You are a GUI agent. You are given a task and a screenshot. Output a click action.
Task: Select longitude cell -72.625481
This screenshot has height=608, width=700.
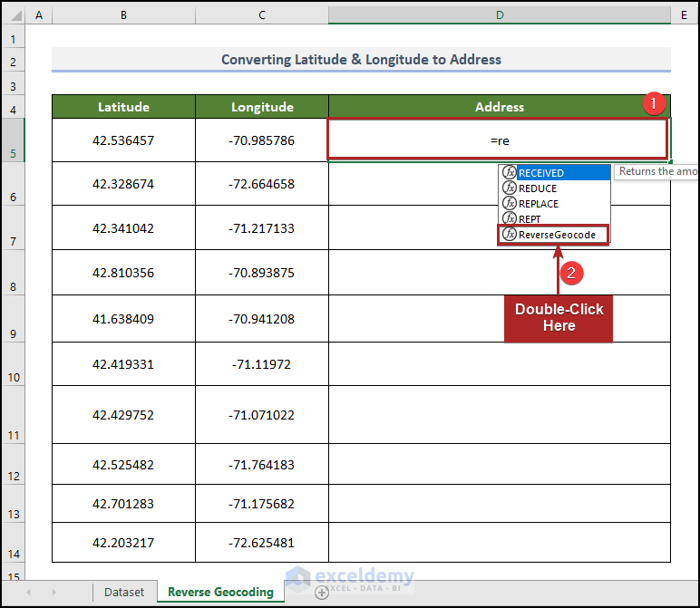click(x=262, y=543)
